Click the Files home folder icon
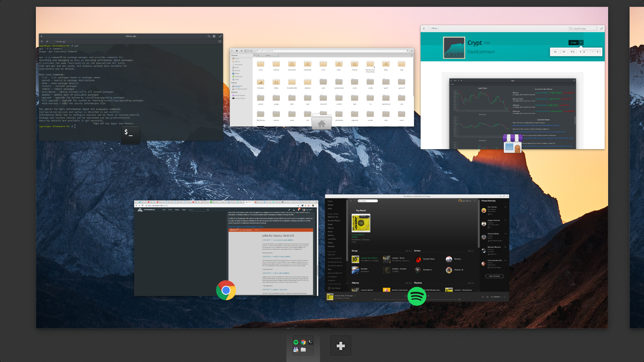The image size is (644, 362). [321, 122]
